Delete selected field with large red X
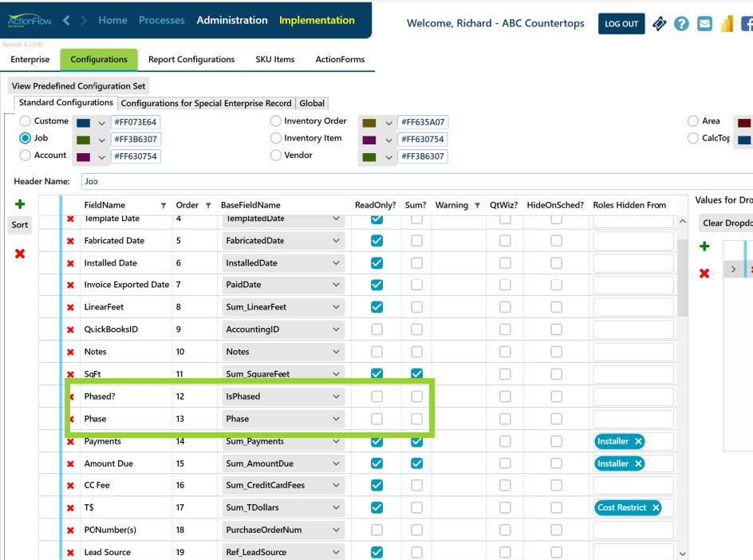This screenshot has height=560, width=753. [x=20, y=254]
